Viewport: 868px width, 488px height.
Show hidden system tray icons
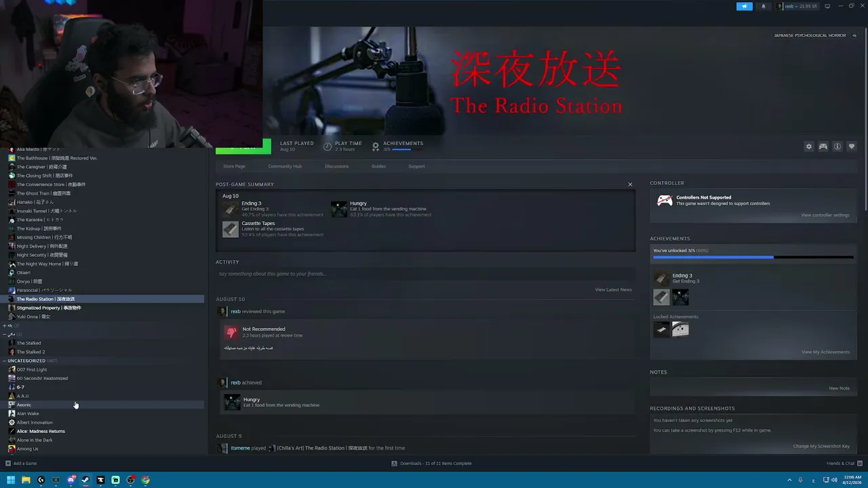pyautogui.click(x=790, y=480)
